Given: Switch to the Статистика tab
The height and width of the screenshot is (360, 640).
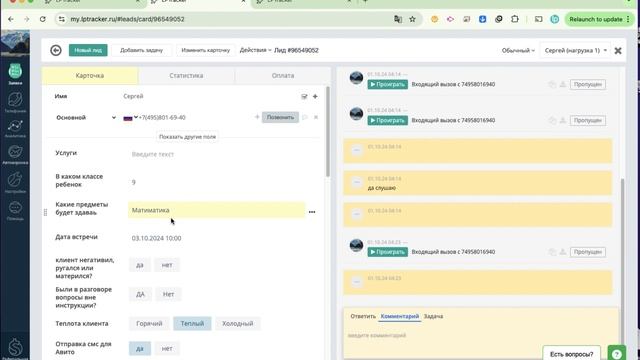Looking at the screenshot, I should (x=186, y=76).
